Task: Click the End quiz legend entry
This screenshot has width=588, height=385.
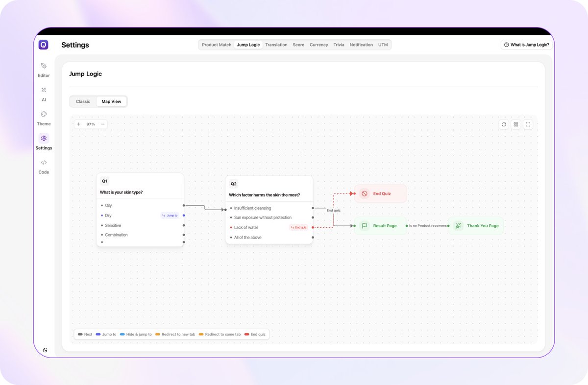Action: coord(255,335)
